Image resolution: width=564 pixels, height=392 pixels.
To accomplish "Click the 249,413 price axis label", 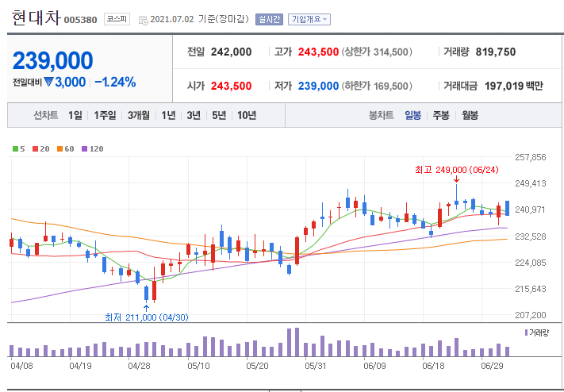I will (x=531, y=183).
